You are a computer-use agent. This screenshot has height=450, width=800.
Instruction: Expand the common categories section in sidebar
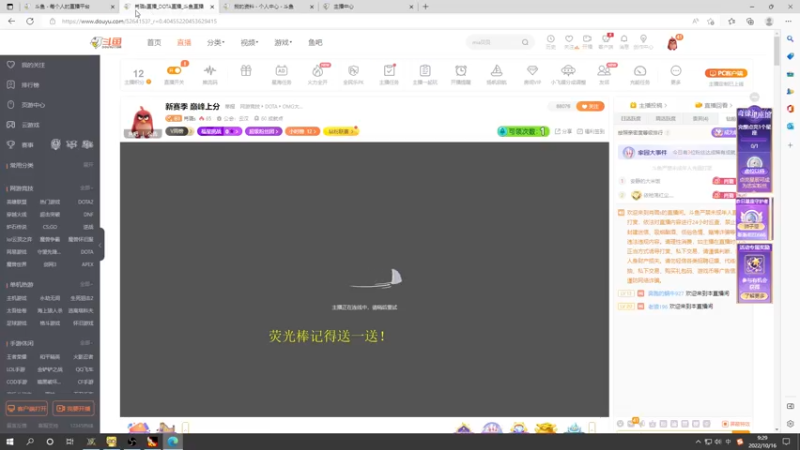point(88,165)
